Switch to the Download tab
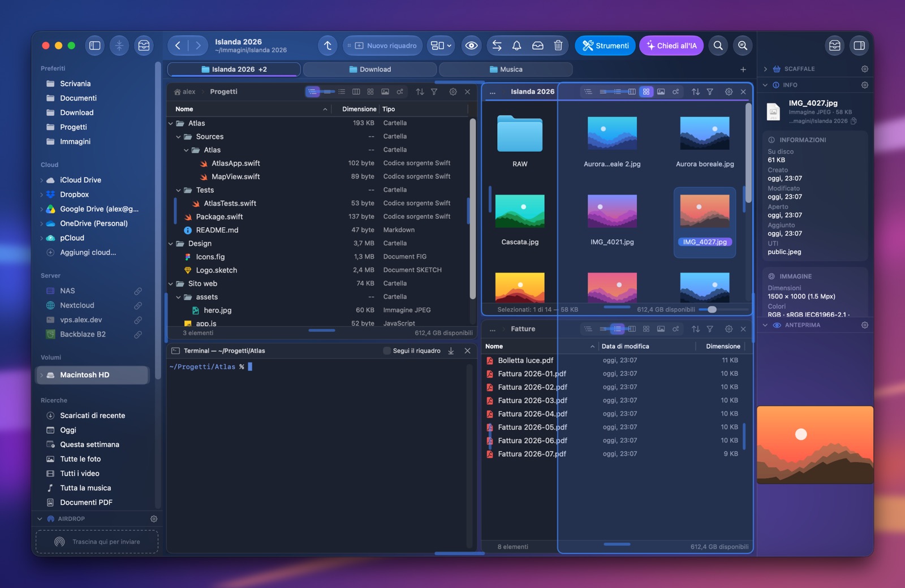The height and width of the screenshot is (588, 905). click(x=370, y=70)
